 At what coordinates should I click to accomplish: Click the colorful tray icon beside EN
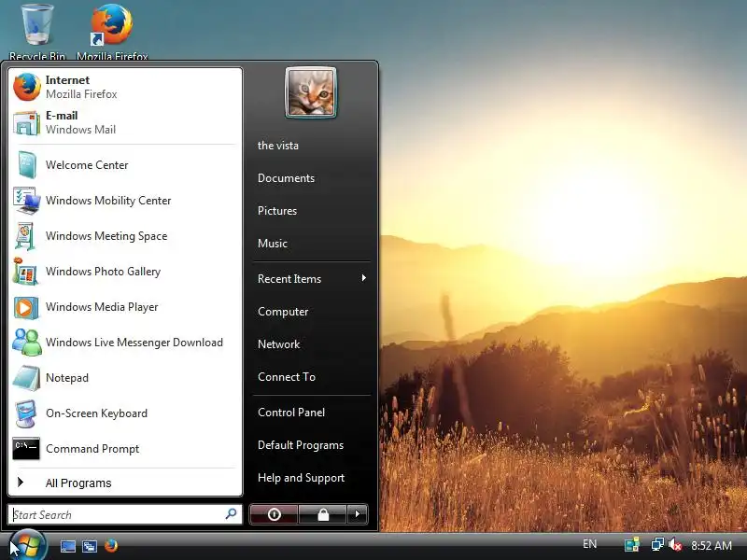click(x=632, y=545)
